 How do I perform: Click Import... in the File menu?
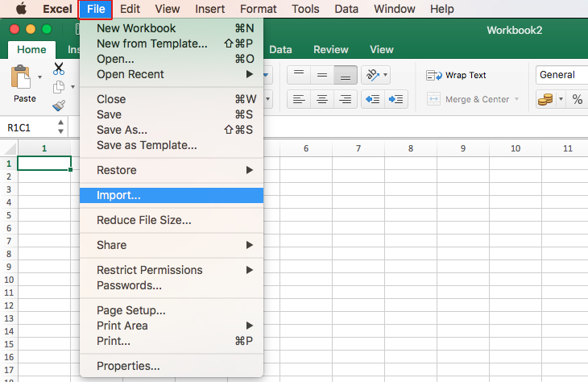[x=172, y=195]
